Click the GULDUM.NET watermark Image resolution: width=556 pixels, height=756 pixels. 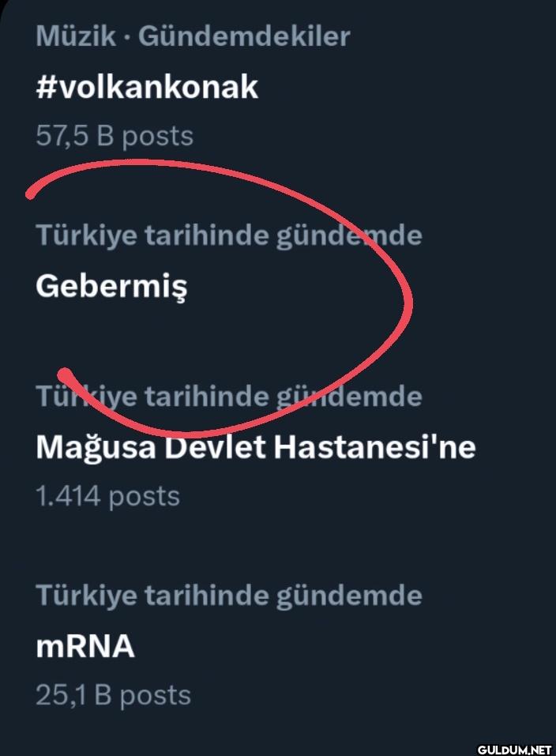(513, 747)
